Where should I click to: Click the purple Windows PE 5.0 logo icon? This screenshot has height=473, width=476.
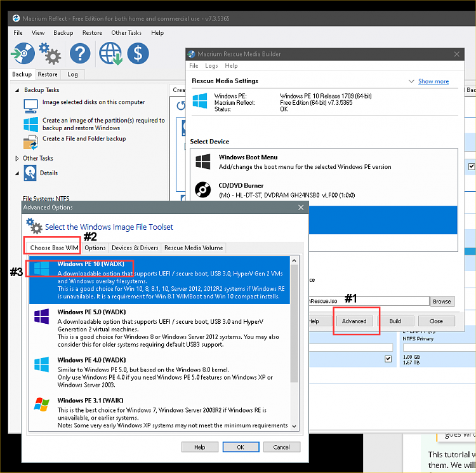tap(42, 316)
